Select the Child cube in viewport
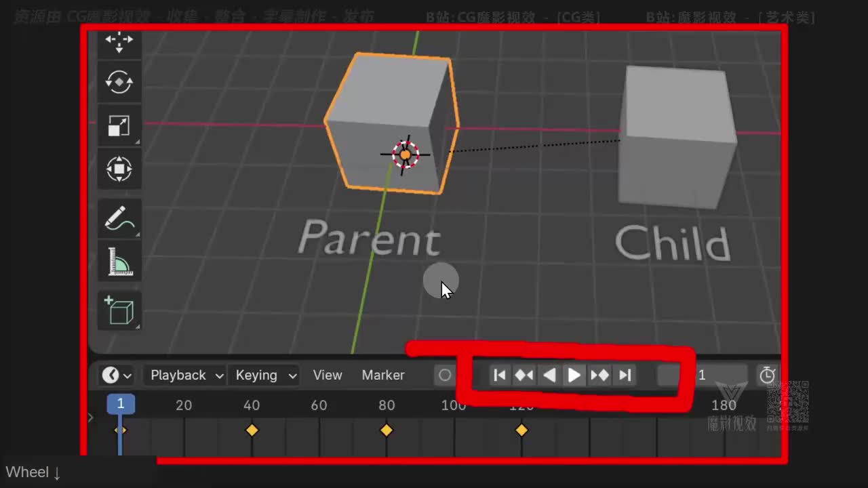The image size is (868, 488). [x=677, y=136]
